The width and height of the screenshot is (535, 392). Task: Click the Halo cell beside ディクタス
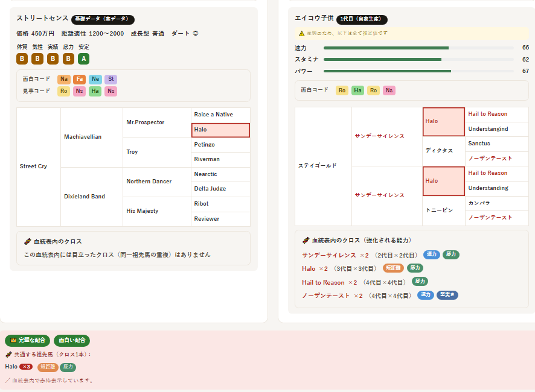[444, 122]
